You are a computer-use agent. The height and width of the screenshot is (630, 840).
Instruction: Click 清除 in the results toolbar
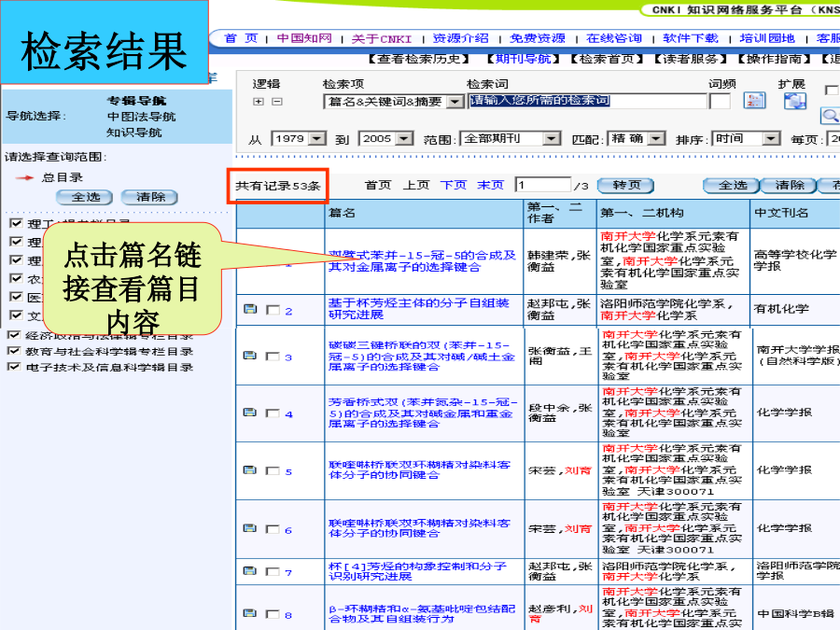point(789,186)
